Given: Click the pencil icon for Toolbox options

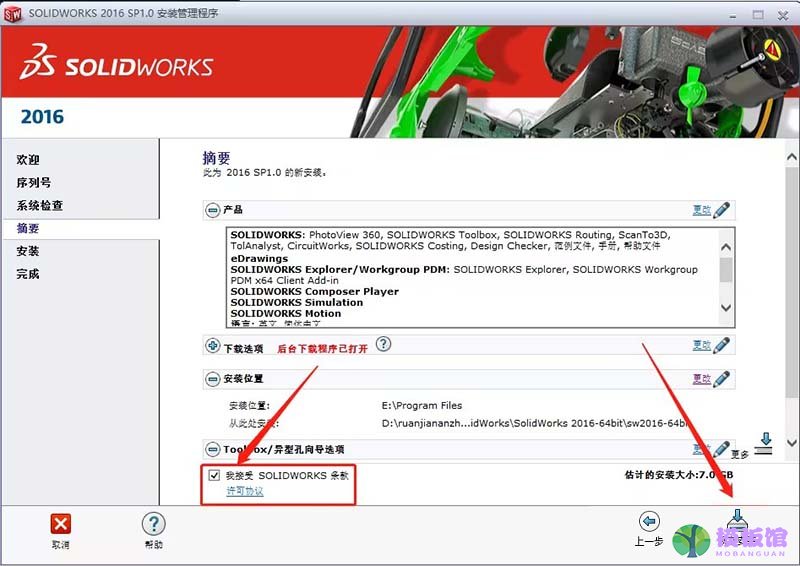Looking at the screenshot, I should 722,449.
